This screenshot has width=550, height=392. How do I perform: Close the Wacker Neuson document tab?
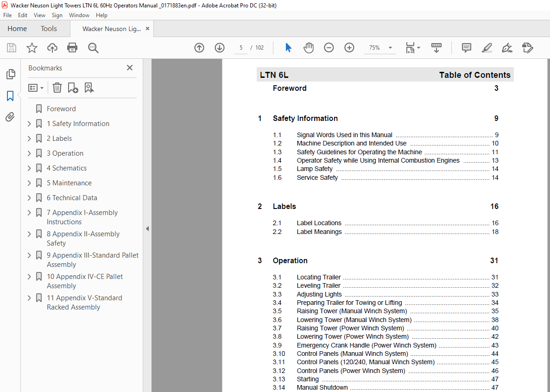pos(148,29)
